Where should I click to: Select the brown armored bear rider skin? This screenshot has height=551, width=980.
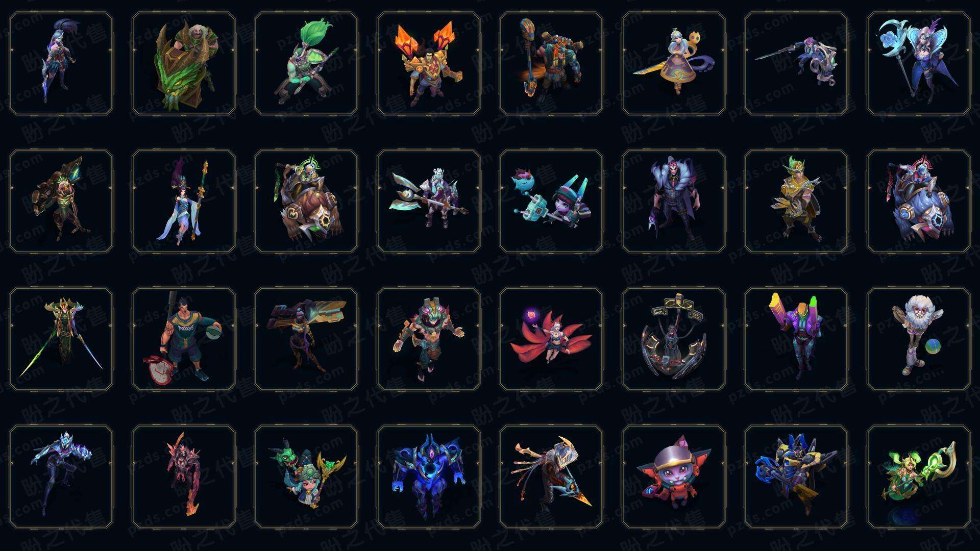pos(306,201)
